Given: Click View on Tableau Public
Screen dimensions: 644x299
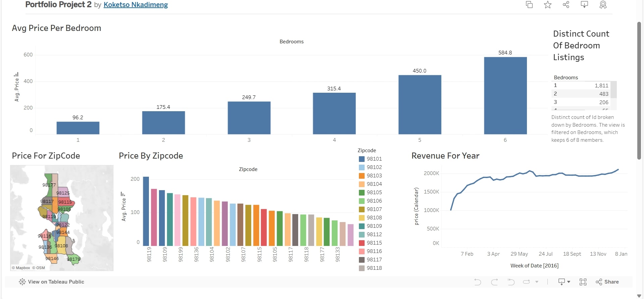Looking at the screenshot, I should [x=51, y=282].
